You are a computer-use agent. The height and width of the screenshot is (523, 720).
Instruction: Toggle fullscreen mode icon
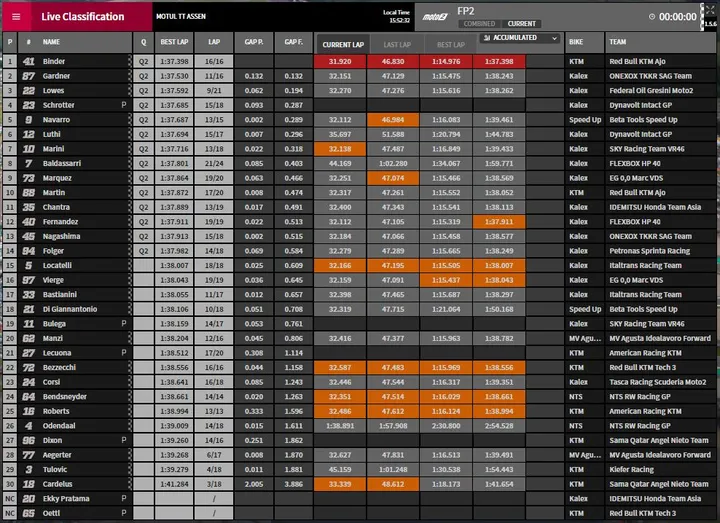[710, 10]
